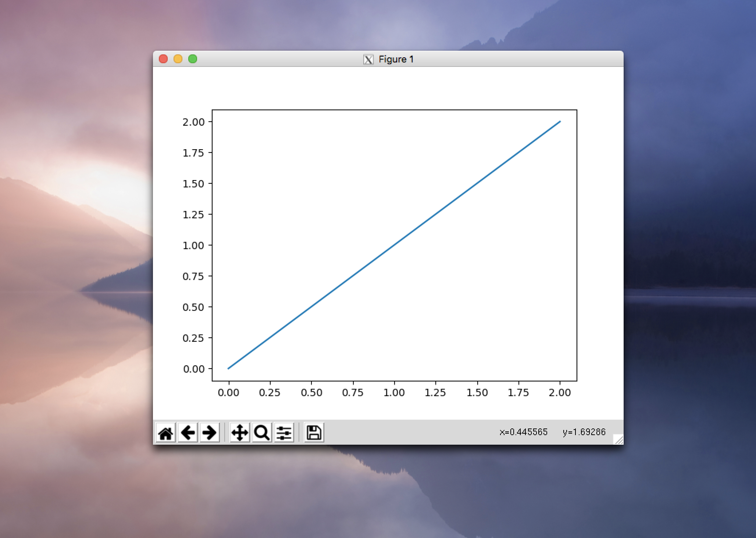Image resolution: width=756 pixels, height=538 pixels.
Task: Click the x=0.445565 cursor readout
Action: tap(524, 432)
